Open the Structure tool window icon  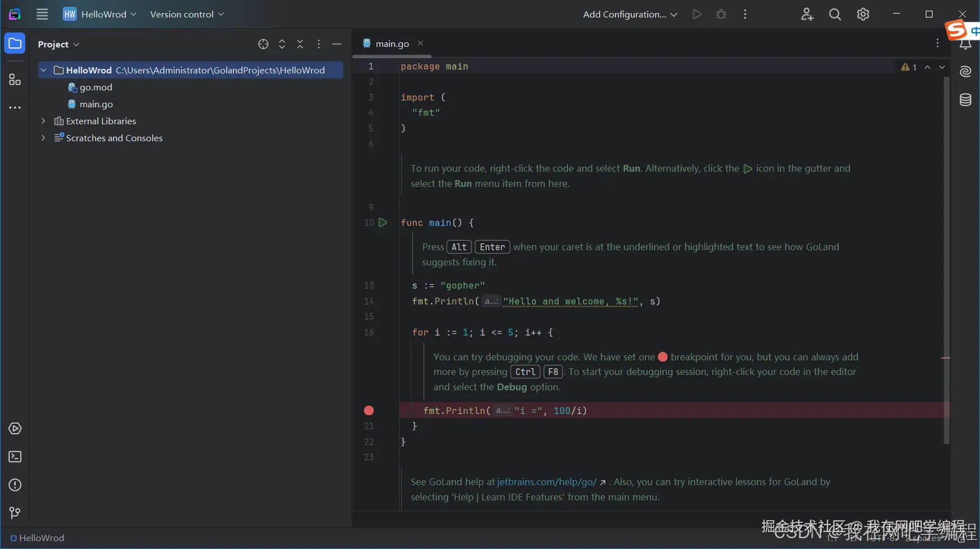15,80
